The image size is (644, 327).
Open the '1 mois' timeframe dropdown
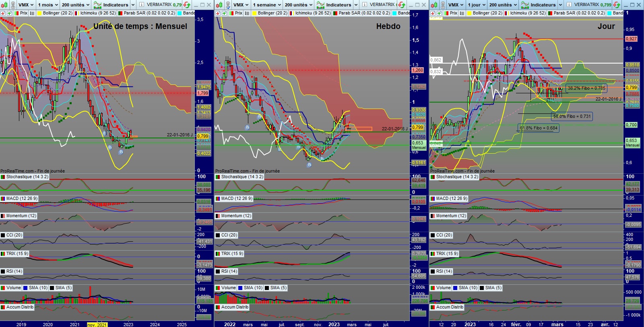pos(48,5)
